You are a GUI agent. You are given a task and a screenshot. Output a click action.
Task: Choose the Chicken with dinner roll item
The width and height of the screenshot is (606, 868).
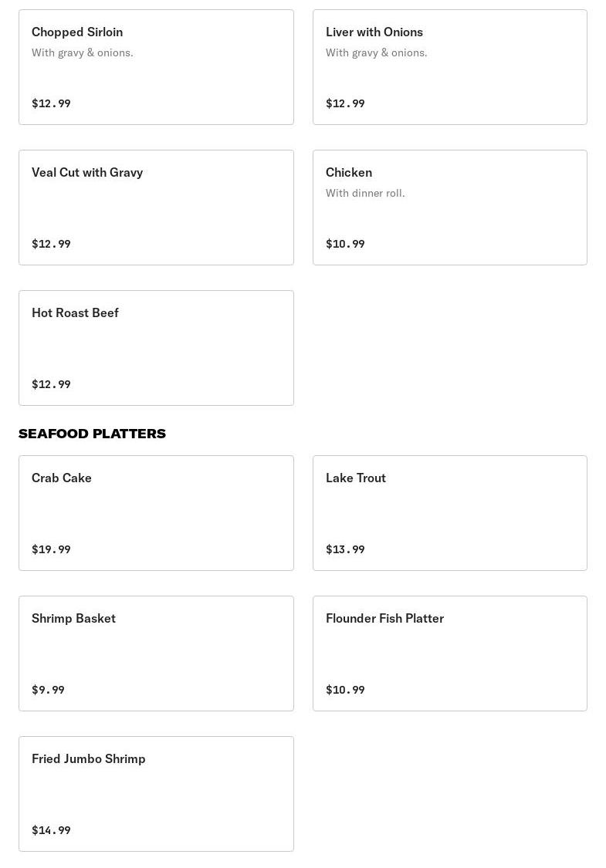tap(449, 208)
